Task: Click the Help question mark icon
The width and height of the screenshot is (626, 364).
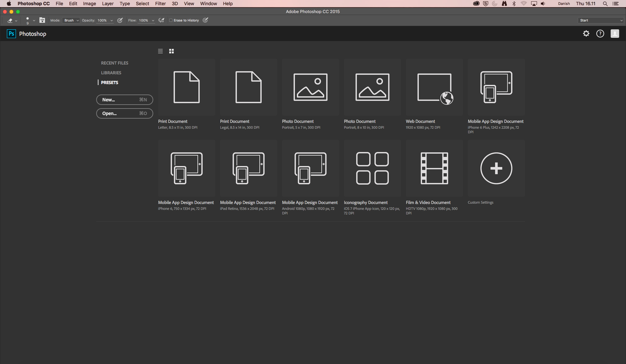Action: (600, 34)
